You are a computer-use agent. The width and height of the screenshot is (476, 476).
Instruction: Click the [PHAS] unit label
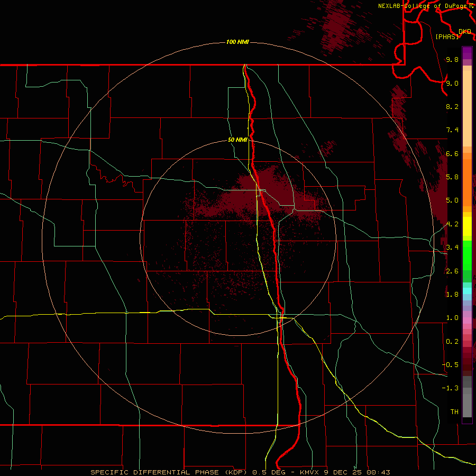pos(447,36)
